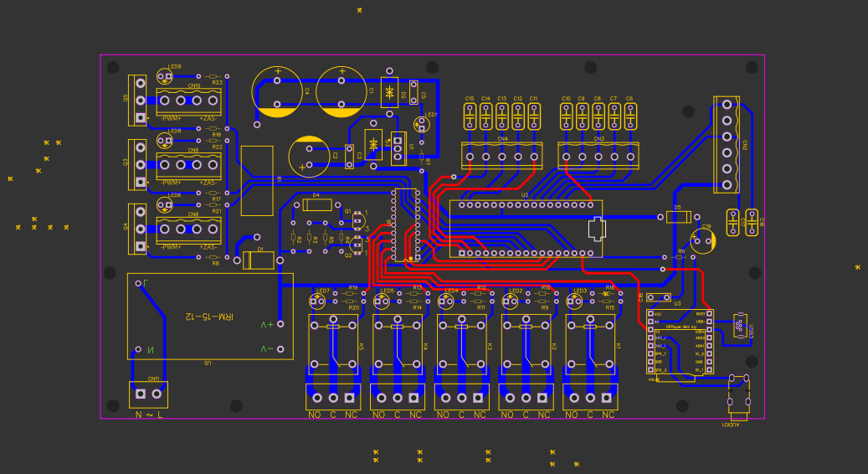Select the LED7 footprint

click(x=318, y=301)
